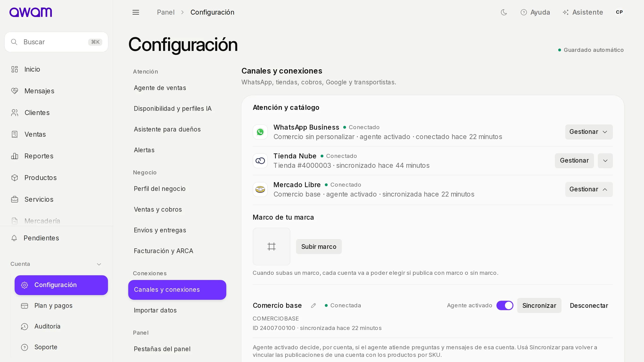This screenshot has height=362, width=644.
Task: Open Pendientes with the bell icon
Action: pyautogui.click(x=57, y=238)
